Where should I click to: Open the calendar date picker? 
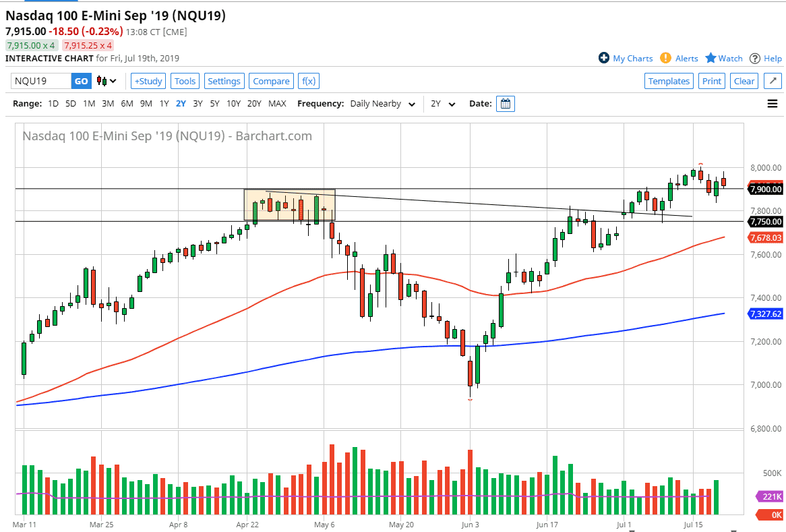[x=506, y=103]
